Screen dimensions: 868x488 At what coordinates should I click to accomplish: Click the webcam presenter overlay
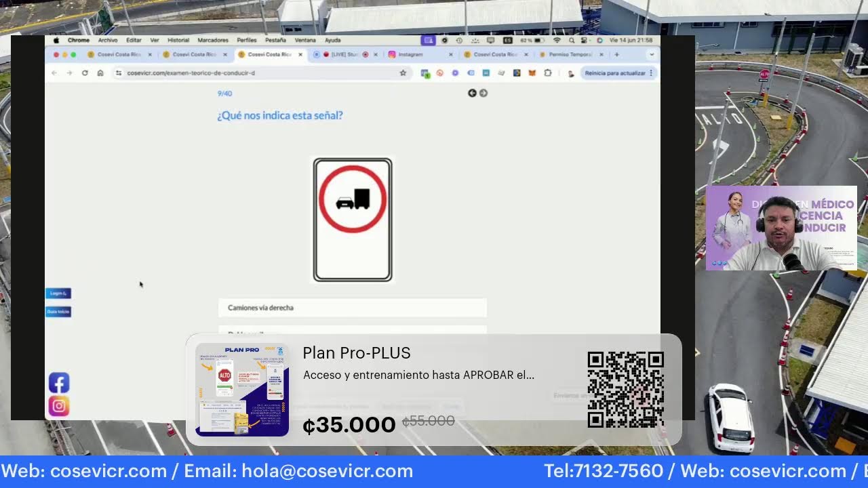[x=781, y=228]
